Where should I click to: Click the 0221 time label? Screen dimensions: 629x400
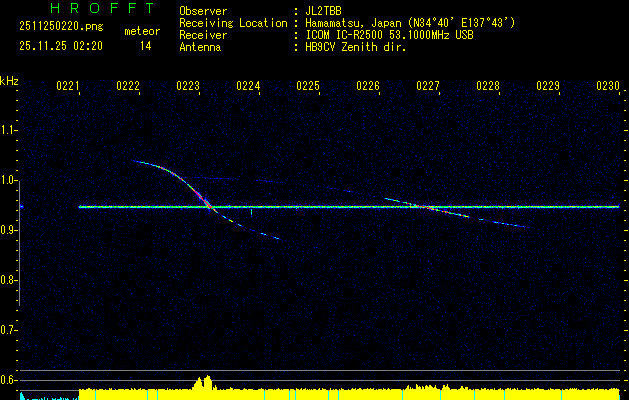[x=68, y=86]
